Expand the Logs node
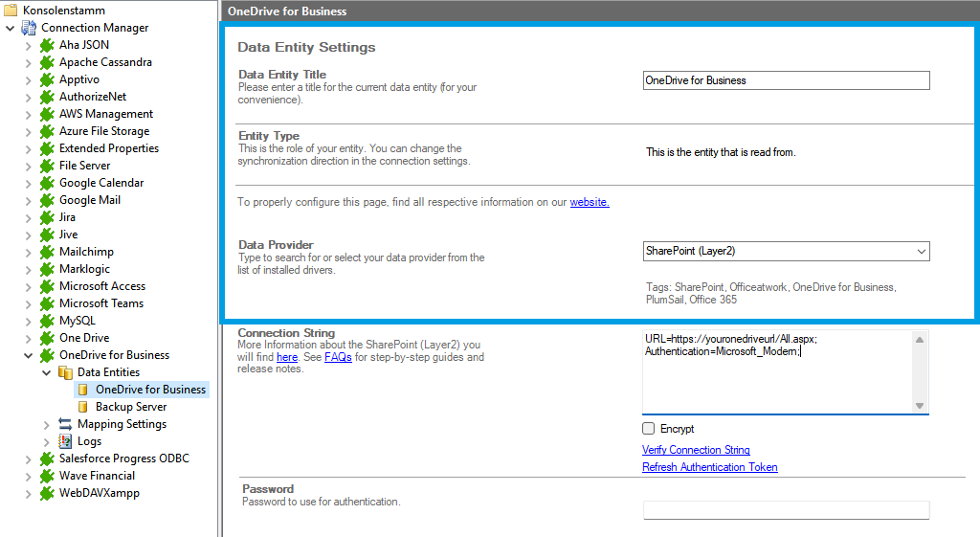The image size is (980, 537). pyautogui.click(x=46, y=442)
